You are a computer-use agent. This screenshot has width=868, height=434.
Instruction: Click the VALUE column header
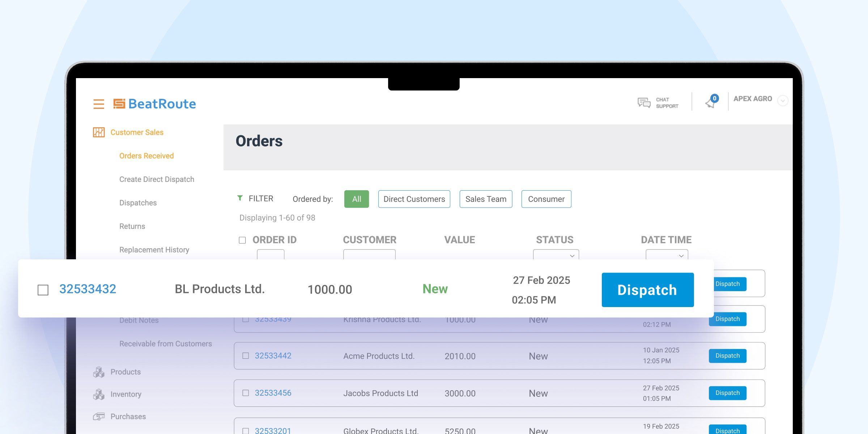click(460, 240)
